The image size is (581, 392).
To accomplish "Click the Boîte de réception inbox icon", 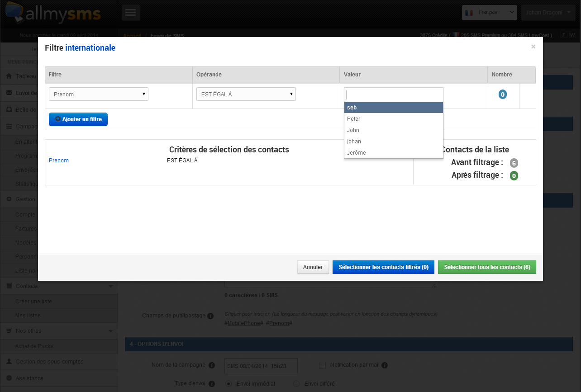I will click(9, 110).
